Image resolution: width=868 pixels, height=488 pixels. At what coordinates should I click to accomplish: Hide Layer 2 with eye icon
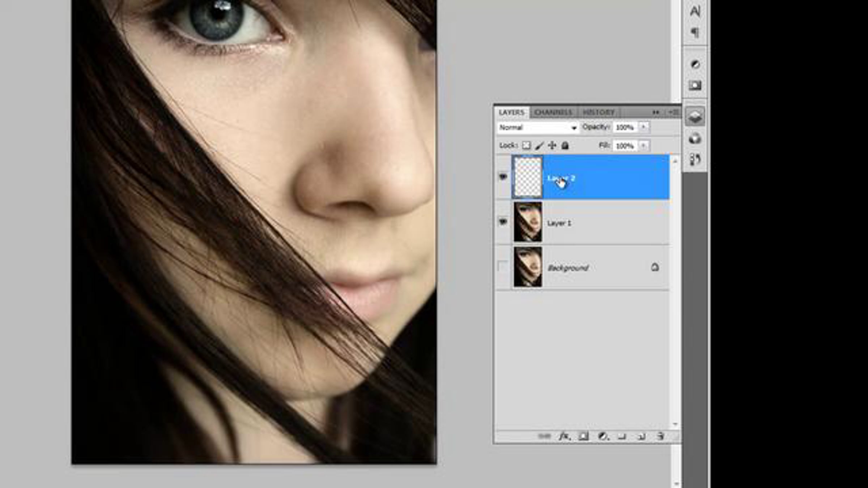[503, 177]
